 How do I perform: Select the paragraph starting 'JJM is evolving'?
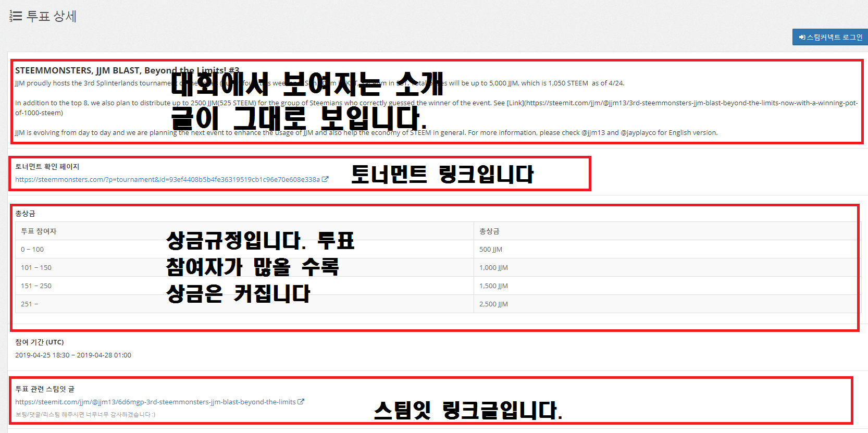point(366,132)
